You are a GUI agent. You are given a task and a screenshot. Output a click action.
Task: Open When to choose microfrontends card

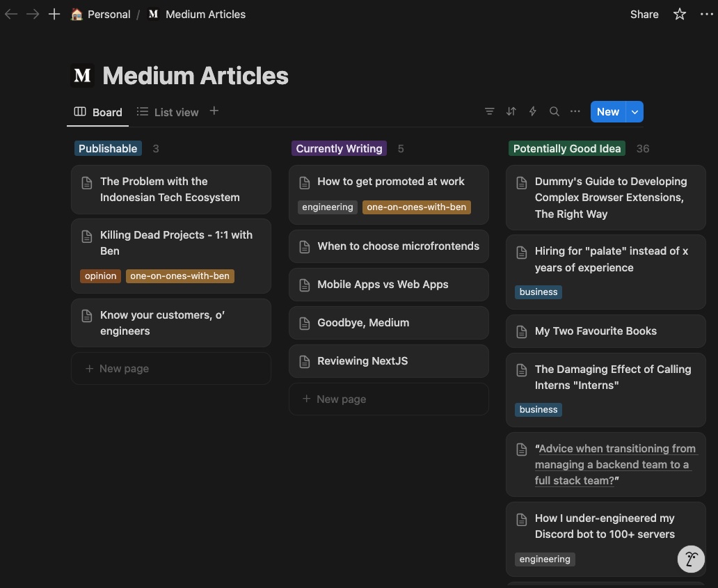[388, 246]
